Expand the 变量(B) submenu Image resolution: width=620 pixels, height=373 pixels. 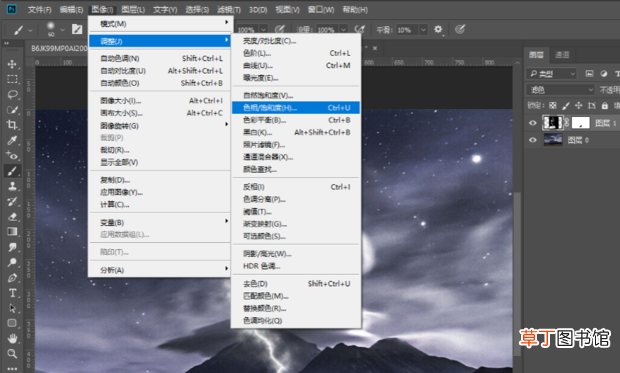click(159, 222)
